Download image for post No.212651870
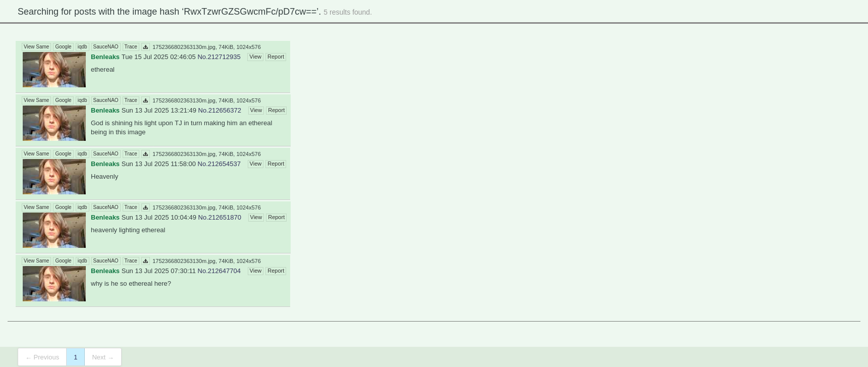Image resolution: width=868 pixels, height=367 pixels. tap(145, 207)
